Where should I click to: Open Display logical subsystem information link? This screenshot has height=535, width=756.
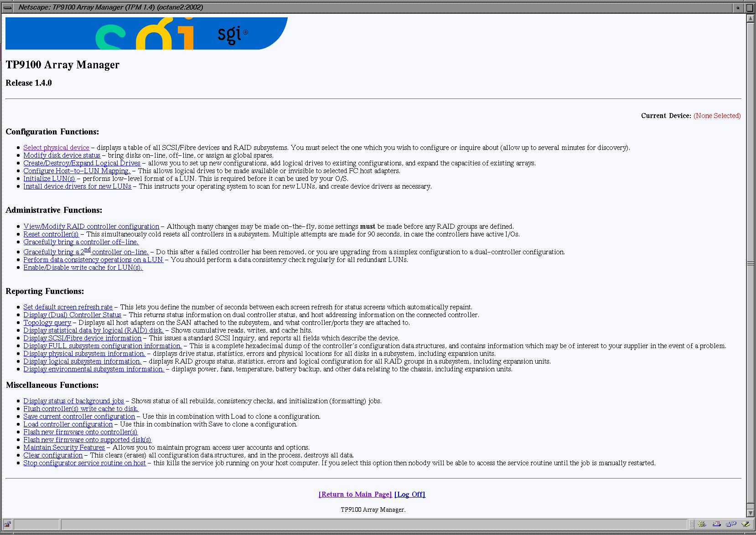(83, 361)
